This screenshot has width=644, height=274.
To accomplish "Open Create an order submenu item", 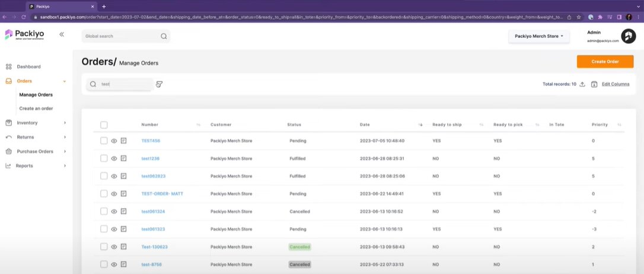I will click(36, 109).
